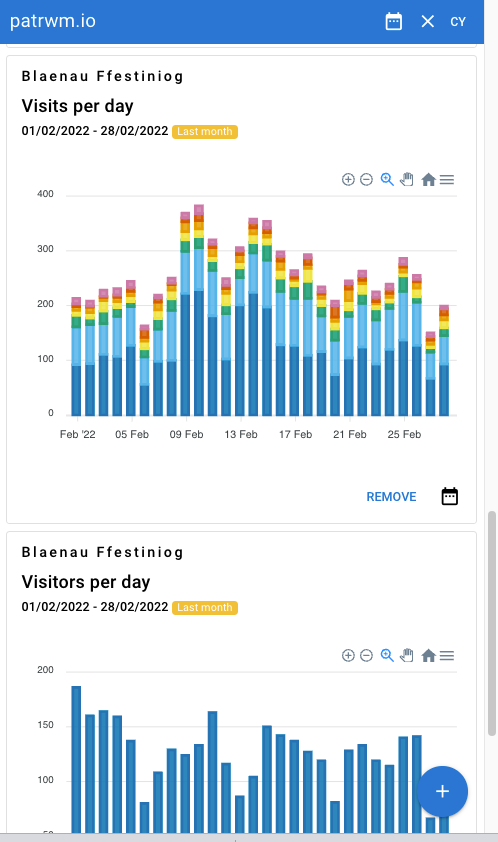Click the X icon in header bar
Viewport: 498px width, 842px height.
click(x=428, y=21)
